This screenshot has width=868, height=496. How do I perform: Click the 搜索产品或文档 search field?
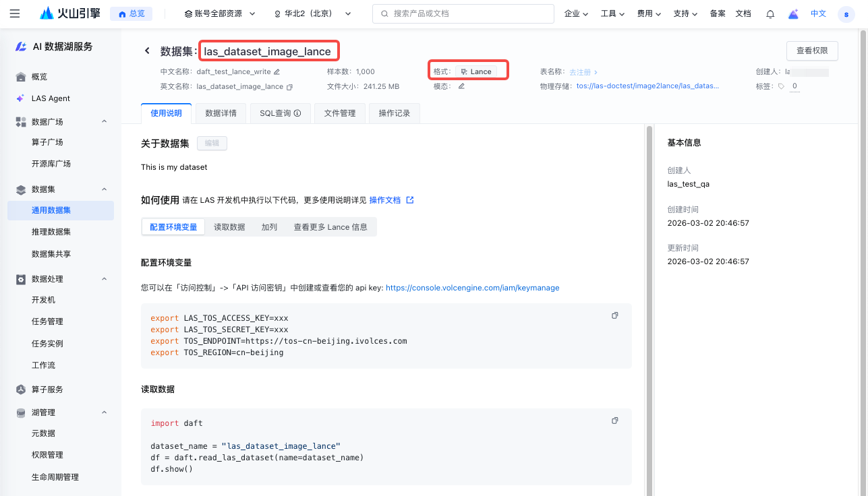coord(463,13)
